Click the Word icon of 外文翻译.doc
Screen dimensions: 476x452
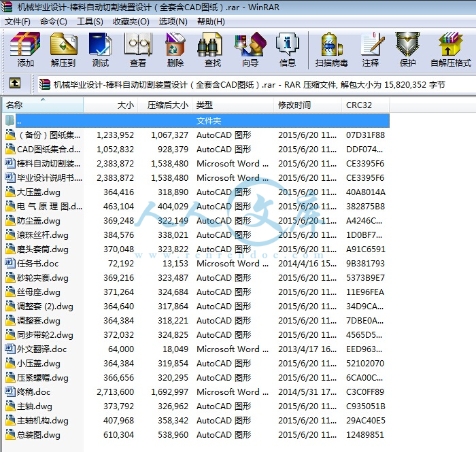tap(10, 349)
